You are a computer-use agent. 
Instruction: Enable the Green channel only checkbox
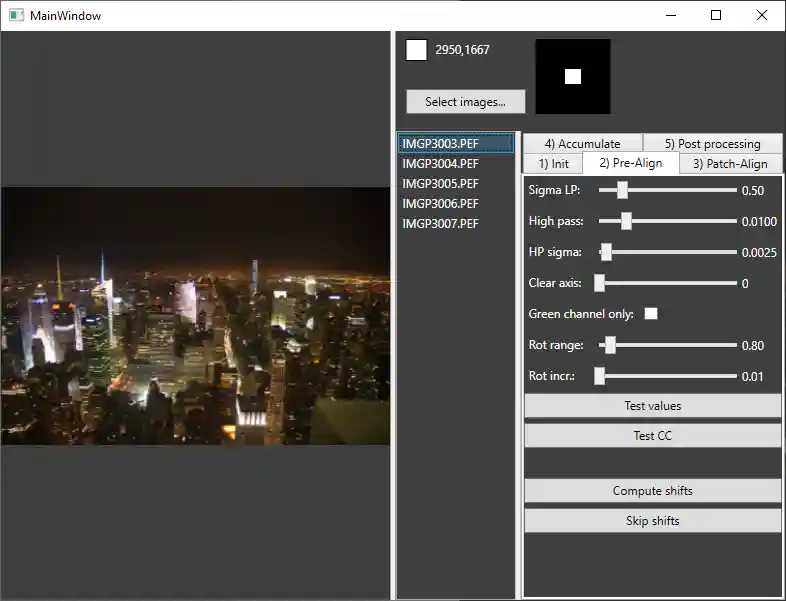[x=651, y=314]
